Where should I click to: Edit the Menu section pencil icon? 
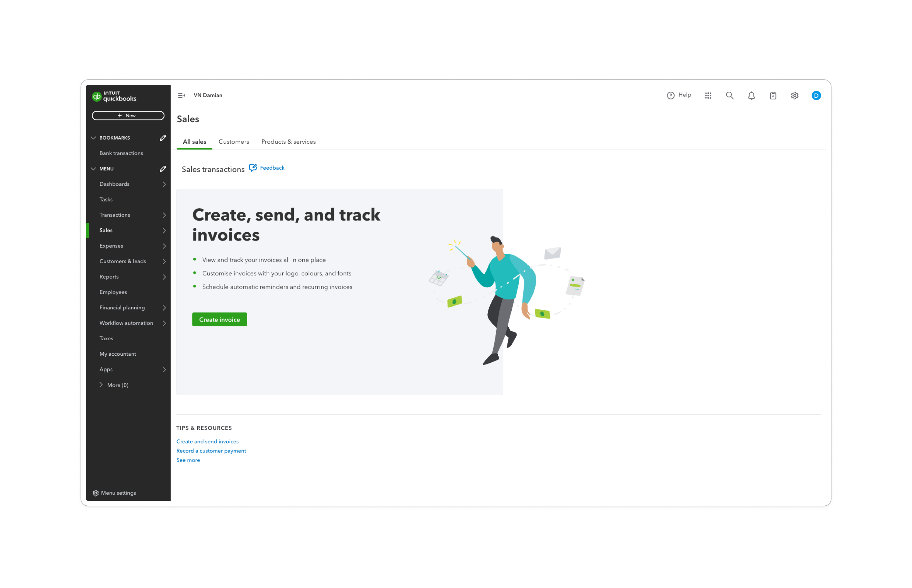click(163, 169)
